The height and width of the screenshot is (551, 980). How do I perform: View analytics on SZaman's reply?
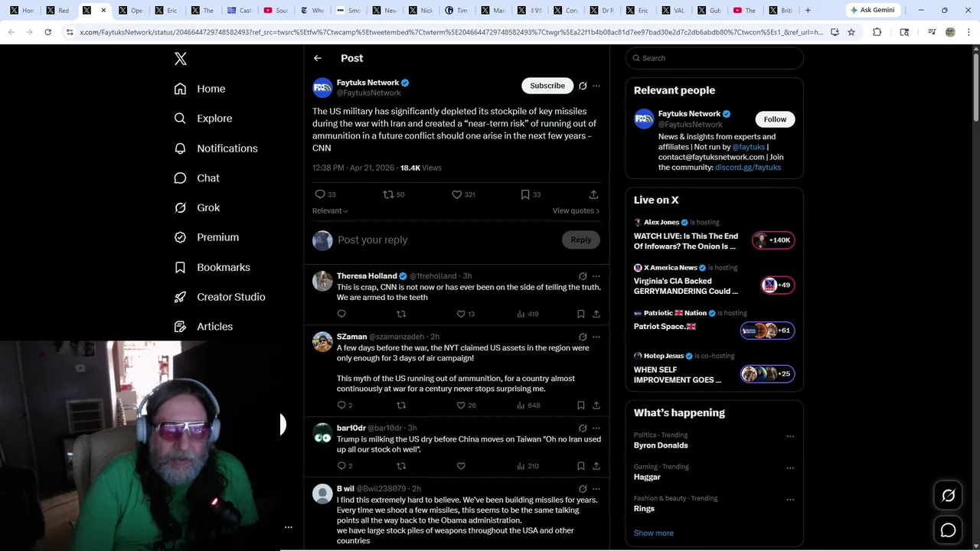click(x=528, y=405)
